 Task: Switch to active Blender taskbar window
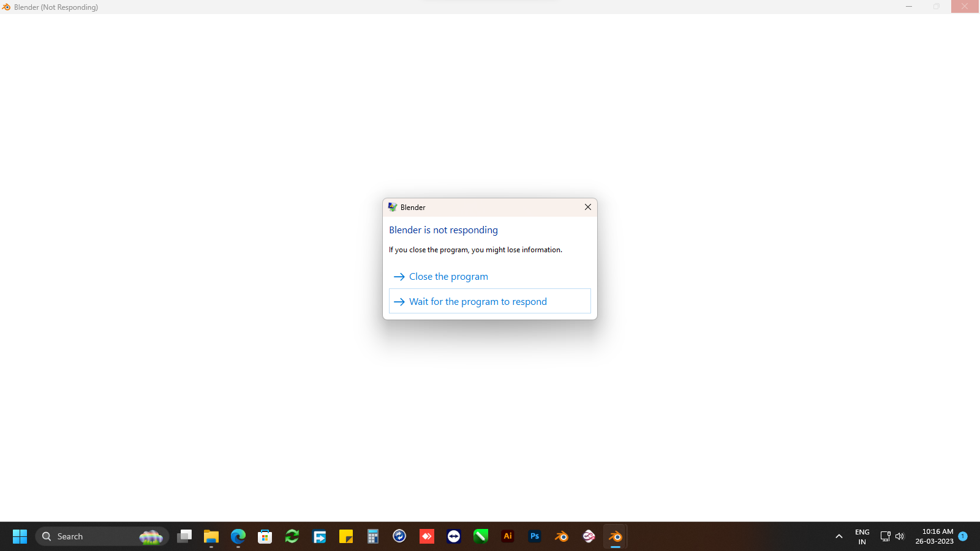tap(616, 536)
